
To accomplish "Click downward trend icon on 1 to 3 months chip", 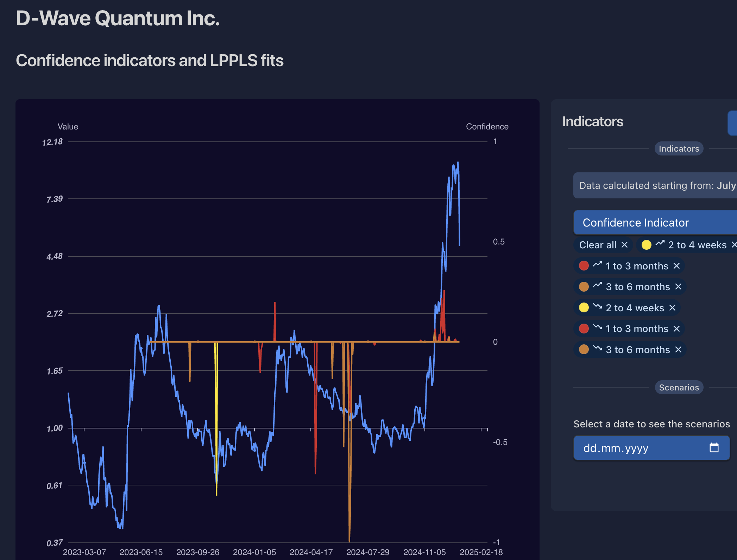I will (597, 327).
